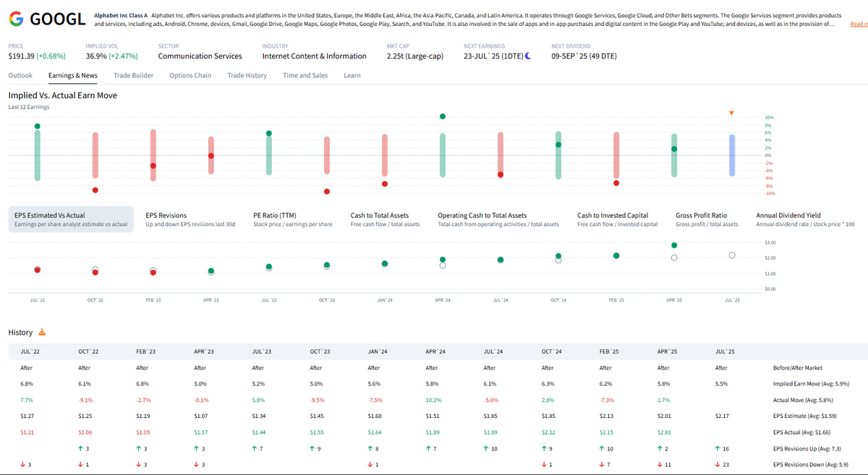The width and height of the screenshot is (868, 475).
Task: Select the Annual Dividend Yield metric
Action: (805, 219)
